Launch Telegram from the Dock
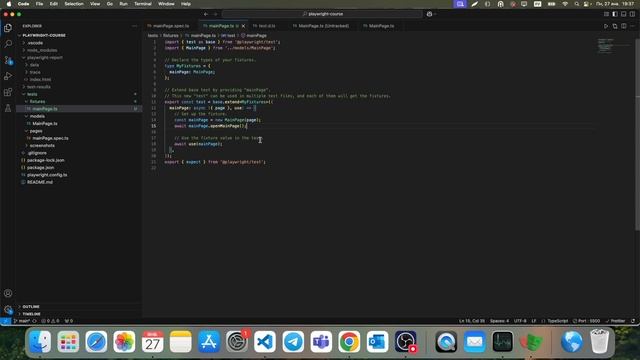 point(293,341)
